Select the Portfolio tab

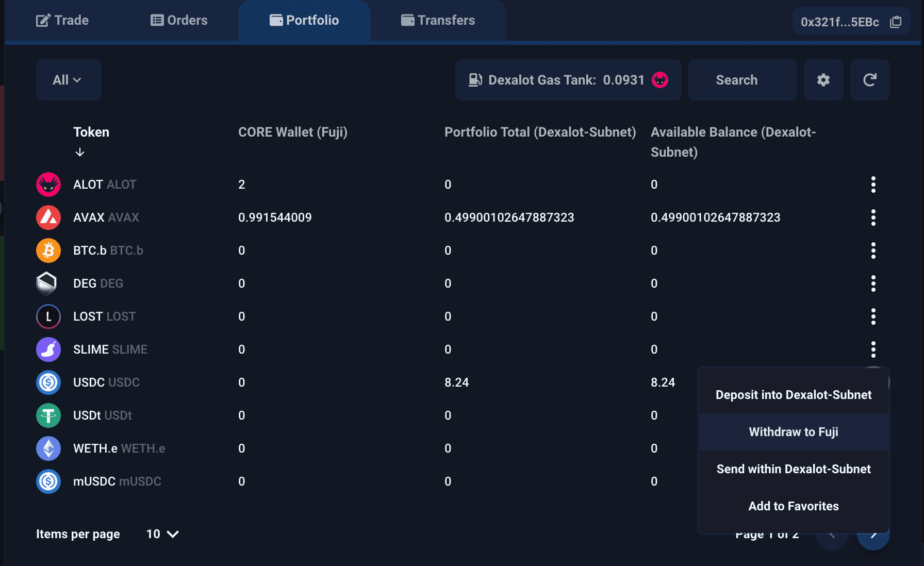pos(304,21)
